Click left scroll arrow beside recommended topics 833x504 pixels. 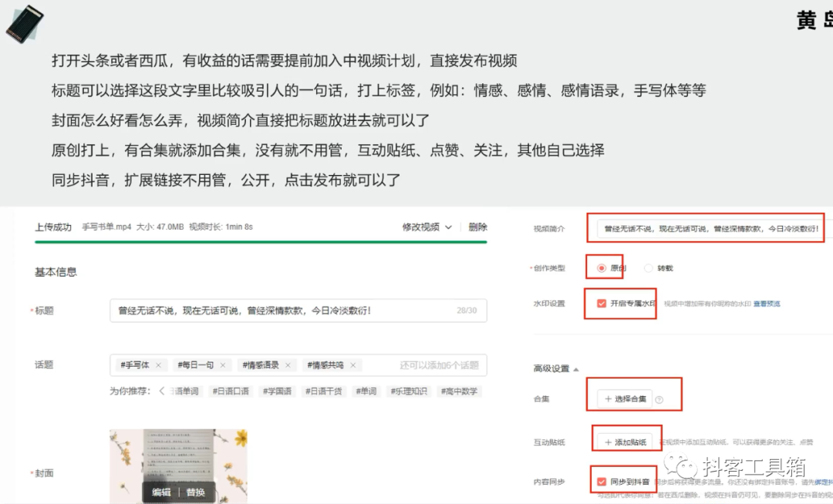point(161,389)
